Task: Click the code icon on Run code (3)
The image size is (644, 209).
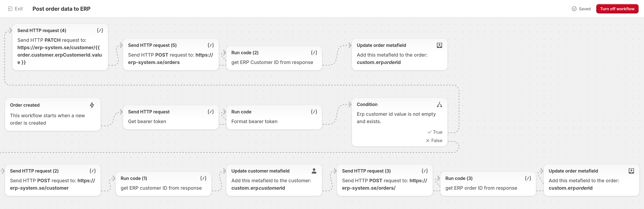Action: point(527,178)
